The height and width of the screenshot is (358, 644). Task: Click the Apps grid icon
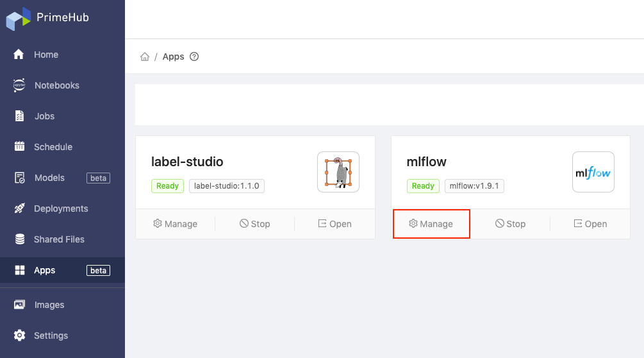click(20, 270)
